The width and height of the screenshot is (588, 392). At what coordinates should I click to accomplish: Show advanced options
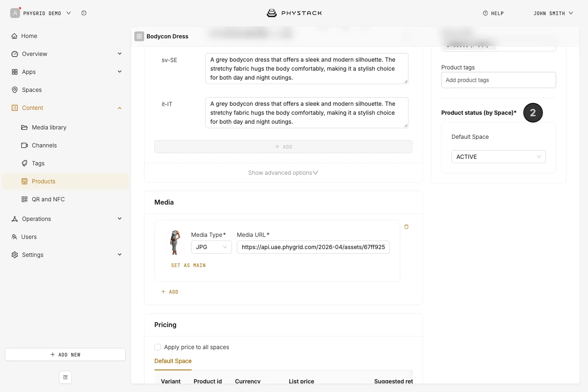[x=283, y=173]
